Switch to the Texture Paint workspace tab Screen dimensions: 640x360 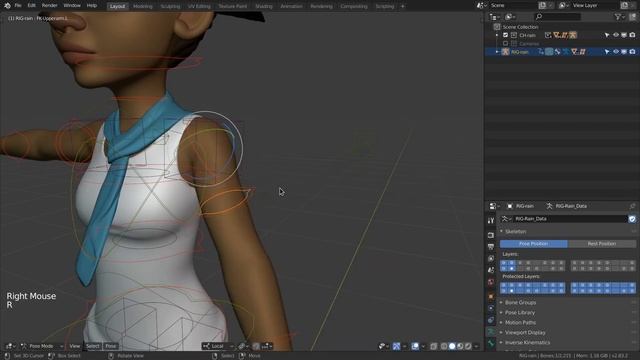tap(233, 6)
